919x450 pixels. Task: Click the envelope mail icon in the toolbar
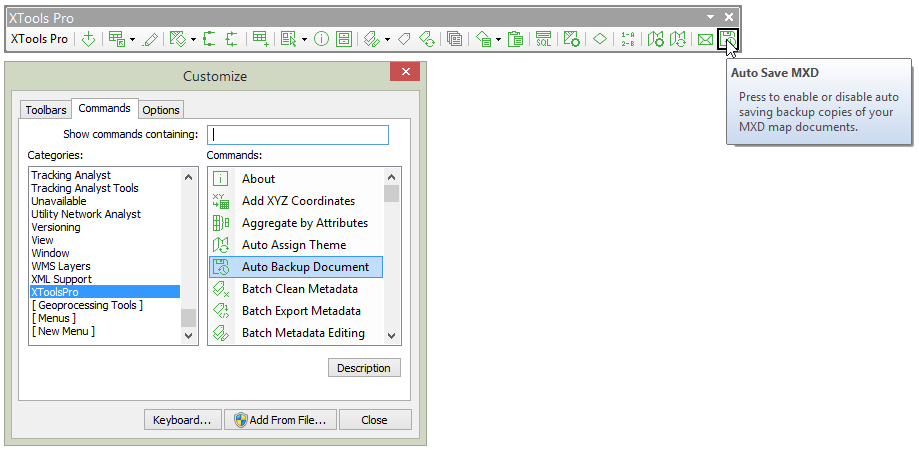706,39
